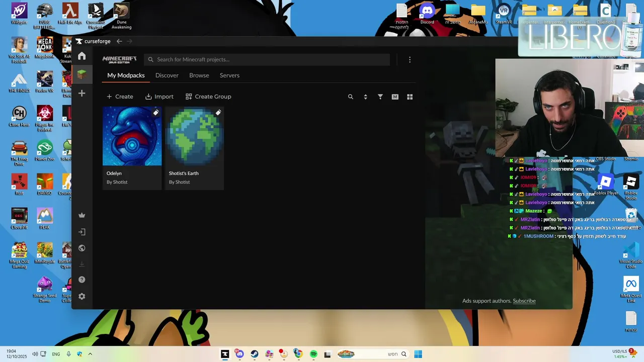Open the Odelyn modpack thumbnail
This screenshot has height=362, width=644.
(132, 136)
